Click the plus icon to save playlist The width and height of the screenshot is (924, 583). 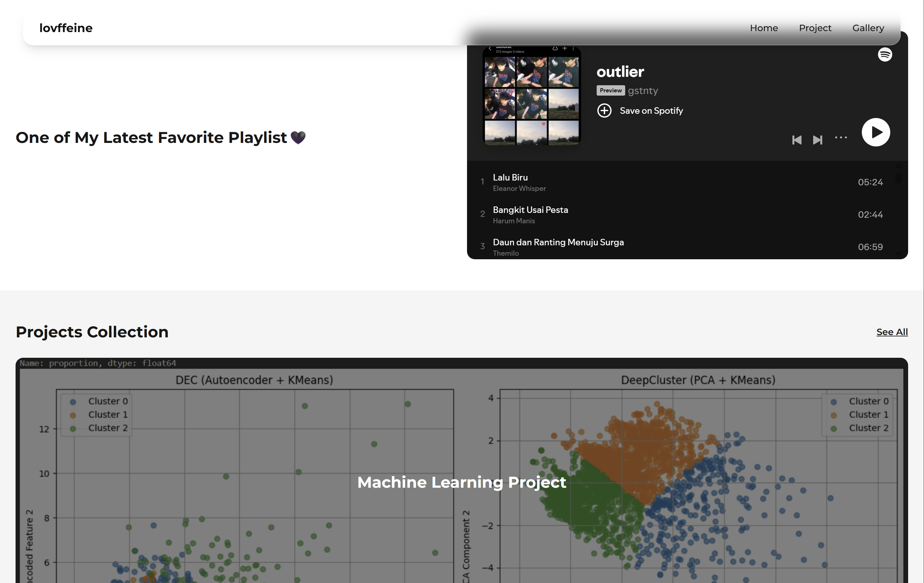click(604, 111)
